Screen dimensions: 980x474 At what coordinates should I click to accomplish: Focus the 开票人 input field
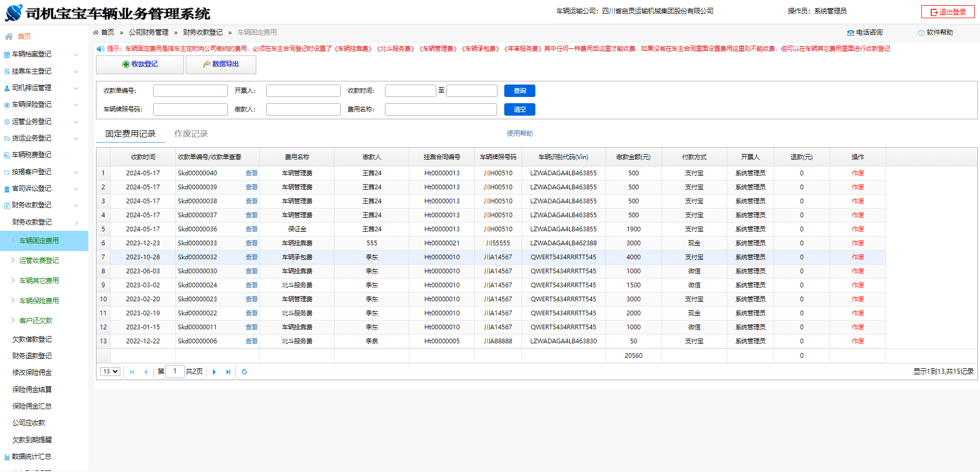pyautogui.click(x=303, y=91)
